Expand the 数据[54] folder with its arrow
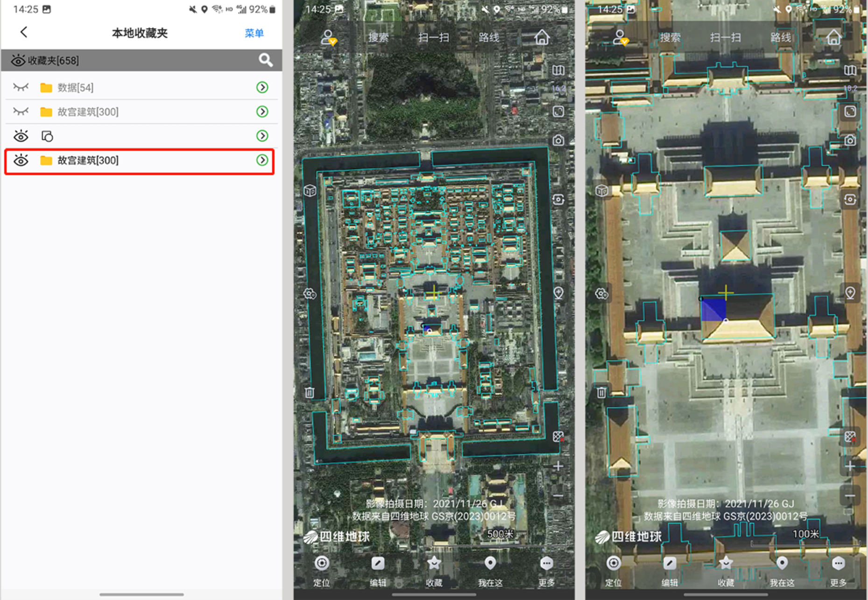This screenshot has width=868, height=600. [262, 87]
